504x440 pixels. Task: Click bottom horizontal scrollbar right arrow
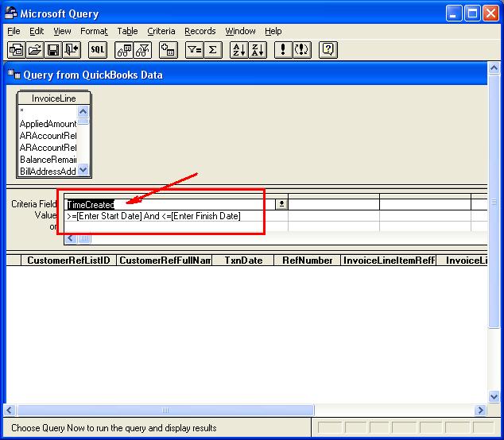(480, 410)
